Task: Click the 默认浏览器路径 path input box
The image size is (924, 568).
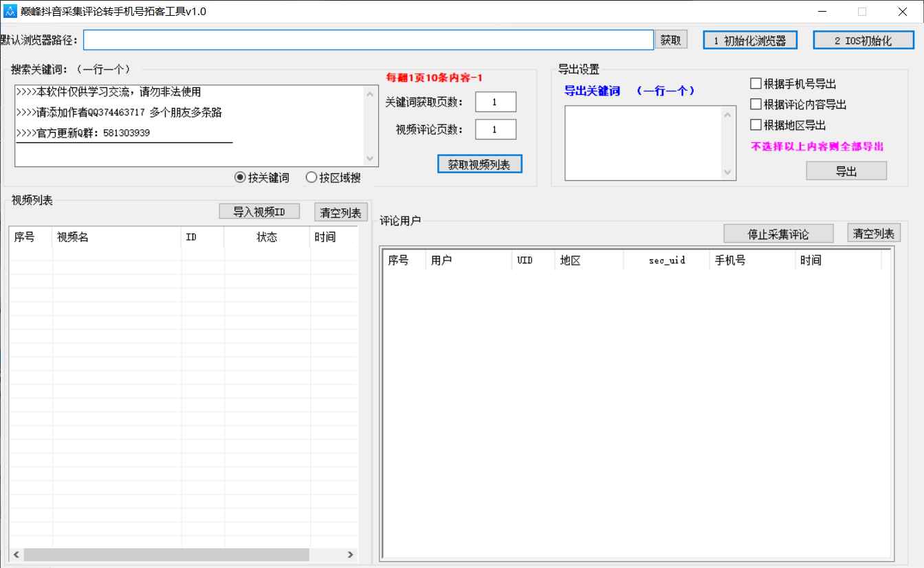Action: 368,40
